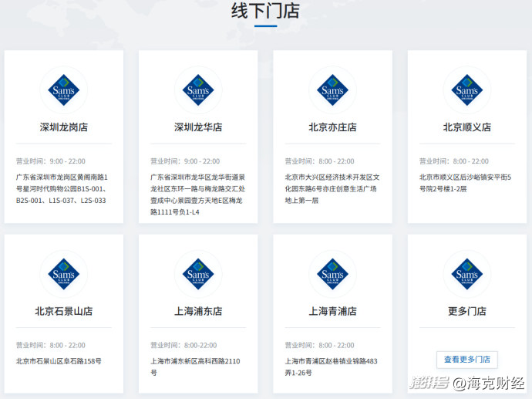532x399 pixels.
Task: Open the 上海浦东店 store heading
Action: [198, 311]
